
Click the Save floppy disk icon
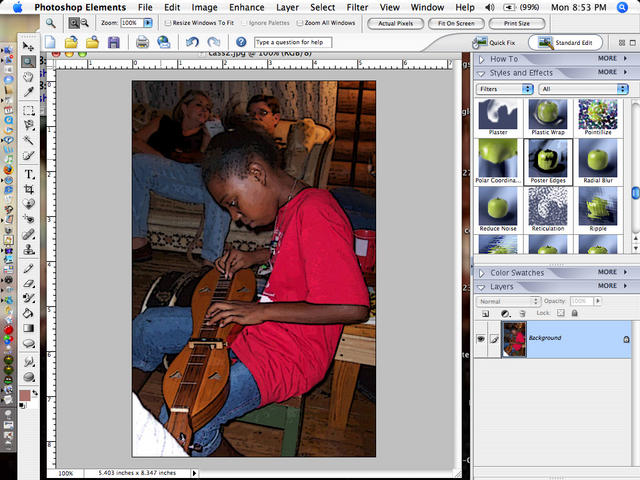pyautogui.click(x=113, y=42)
